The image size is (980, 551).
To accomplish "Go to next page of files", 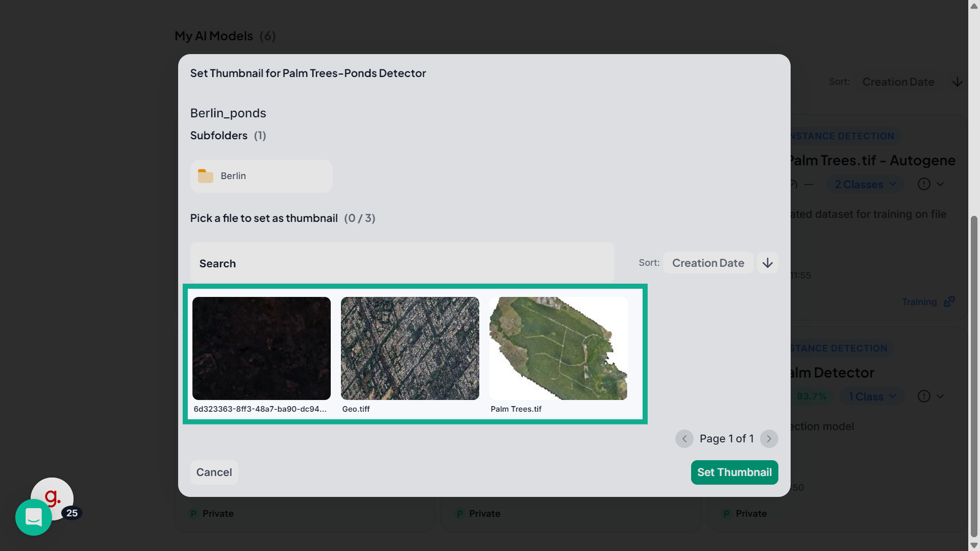I will click(x=769, y=439).
